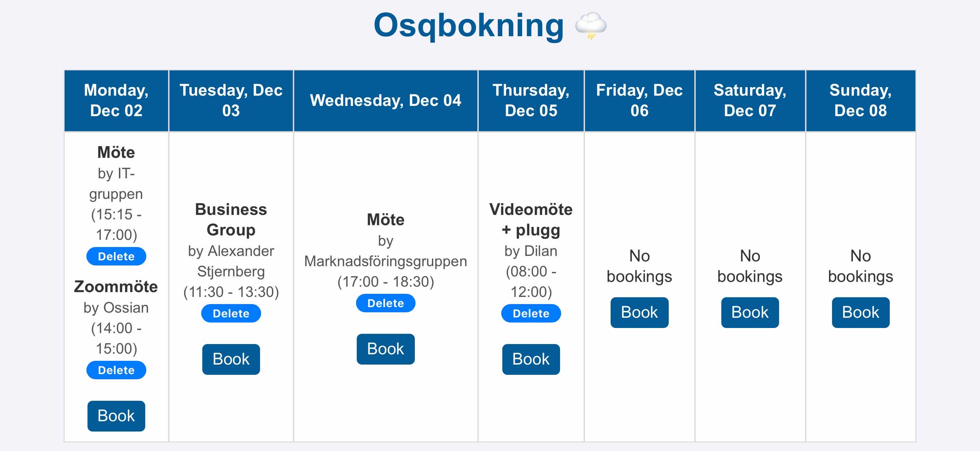
Task: Click the Osqbokning page title
Action: 469,25
